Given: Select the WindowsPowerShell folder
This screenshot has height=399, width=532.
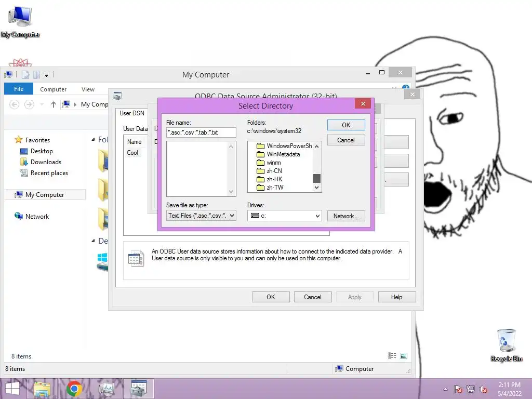Looking at the screenshot, I should point(284,146).
